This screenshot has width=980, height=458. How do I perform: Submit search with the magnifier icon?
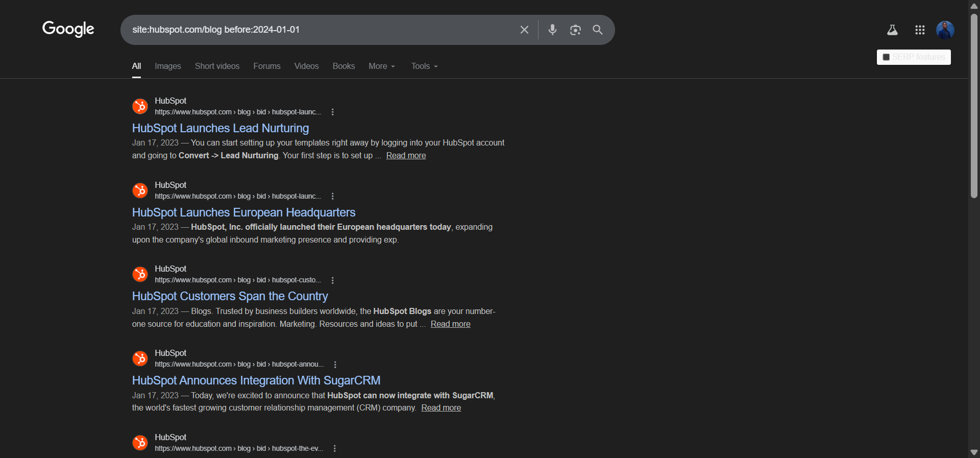[x=598, y=30]
